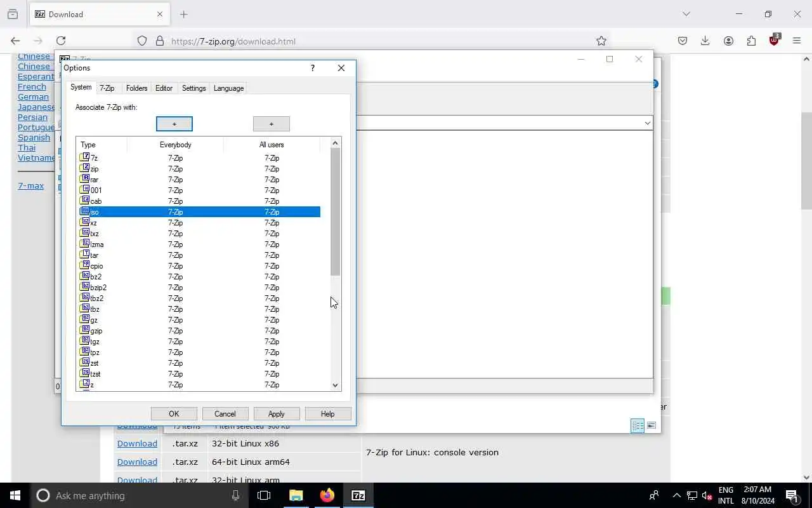Reload the page in Firefox
The height and width of the screenshot is (508, 812).
pyautogui.click(x=61, y=41)
